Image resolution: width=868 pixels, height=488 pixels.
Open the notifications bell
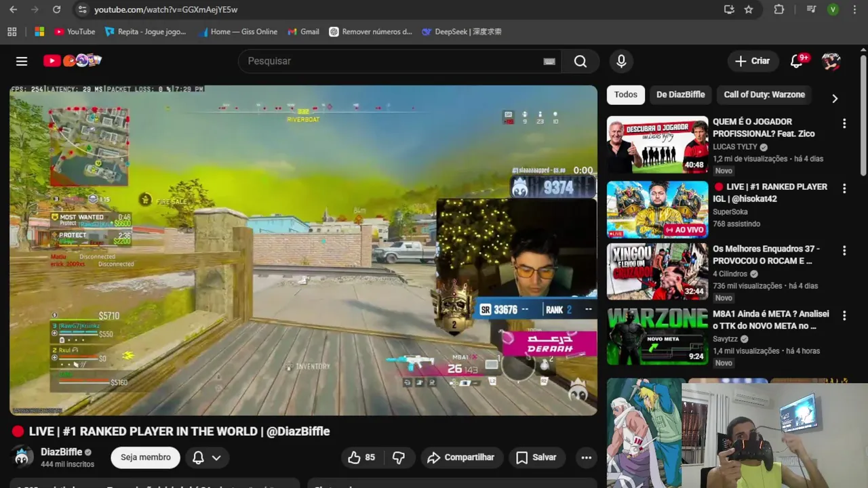[797, 61]
